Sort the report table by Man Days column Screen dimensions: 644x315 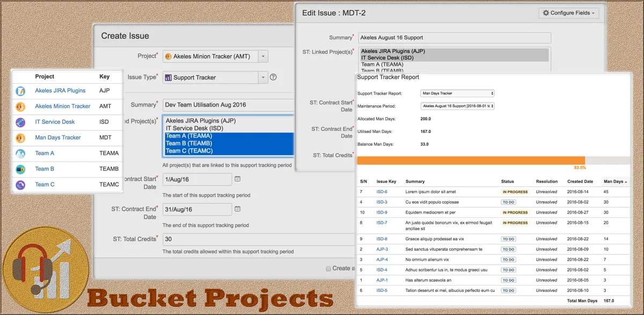click(x=614, y=181)
